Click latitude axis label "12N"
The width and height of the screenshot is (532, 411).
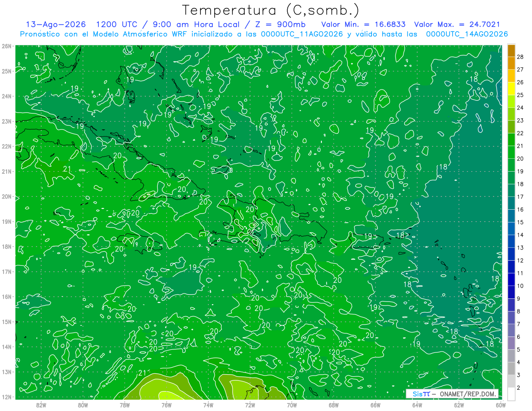point(7,397)
